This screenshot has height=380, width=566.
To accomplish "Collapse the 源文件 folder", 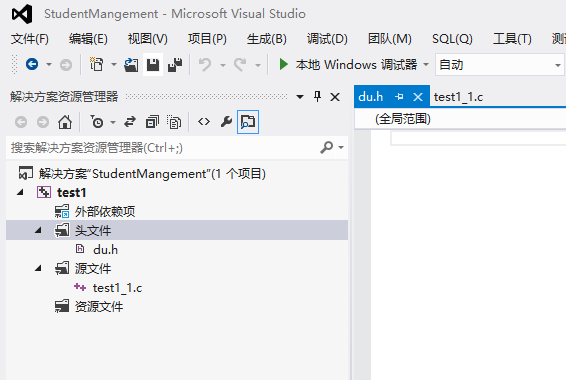I will pyautogui.click(x=38, y=268).
